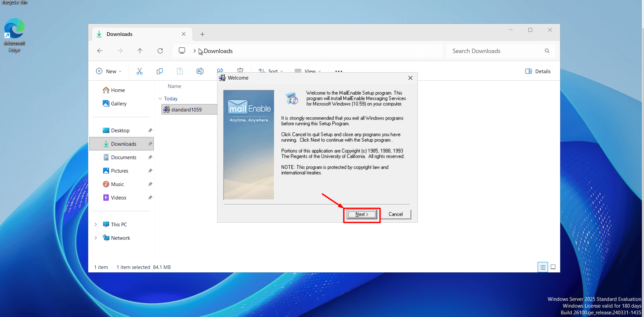644x317 pixels.
Task: Click Cancel in MailEnable Setup dialog
Action: pos(395,214)
